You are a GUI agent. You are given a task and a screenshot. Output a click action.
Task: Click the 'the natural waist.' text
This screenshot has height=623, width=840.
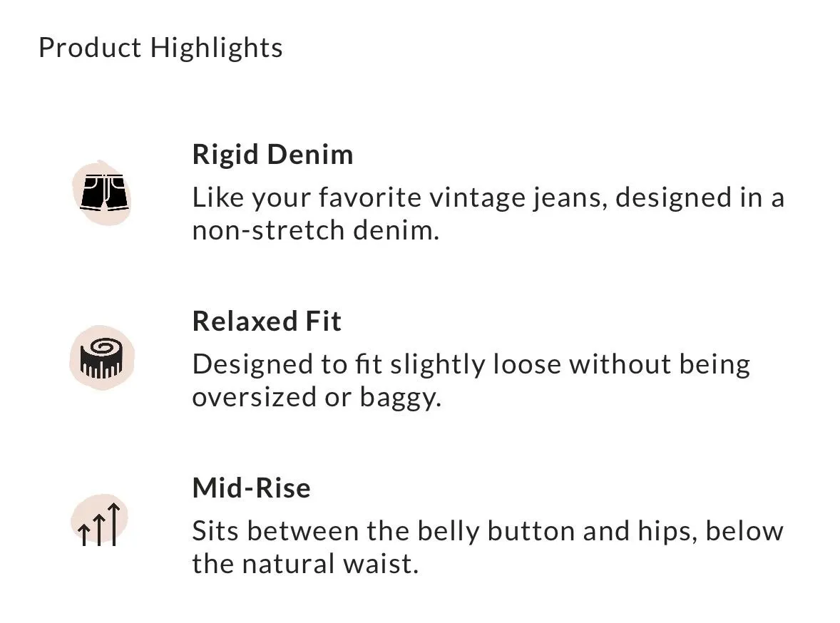pos(305,564)
